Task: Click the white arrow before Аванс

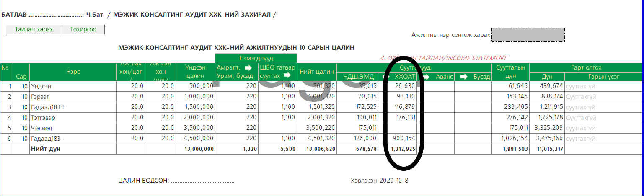Action: 427,77
